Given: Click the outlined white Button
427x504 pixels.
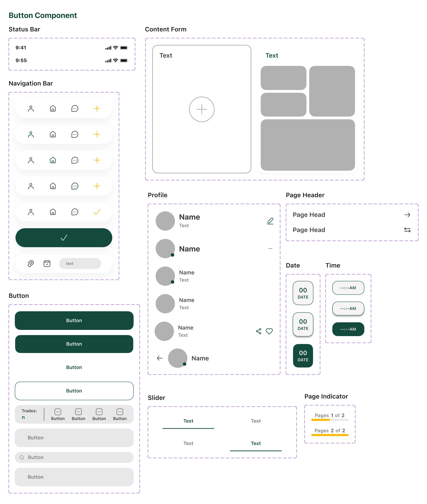Looking at the screenshot, I should [x=74, y=391].
